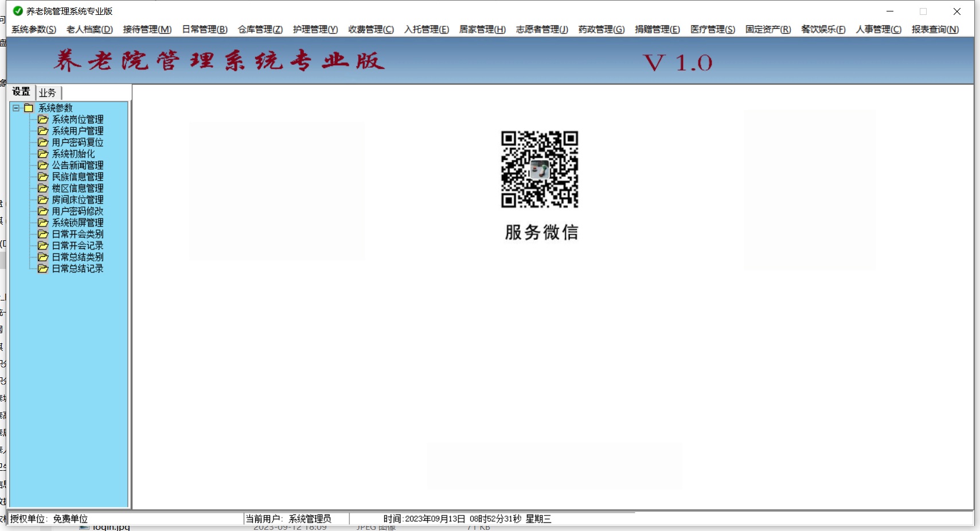Collapse the 系统参数 tree node
Image resolution: width=980 pixels, height=531 pixels.
coord(16,108)
